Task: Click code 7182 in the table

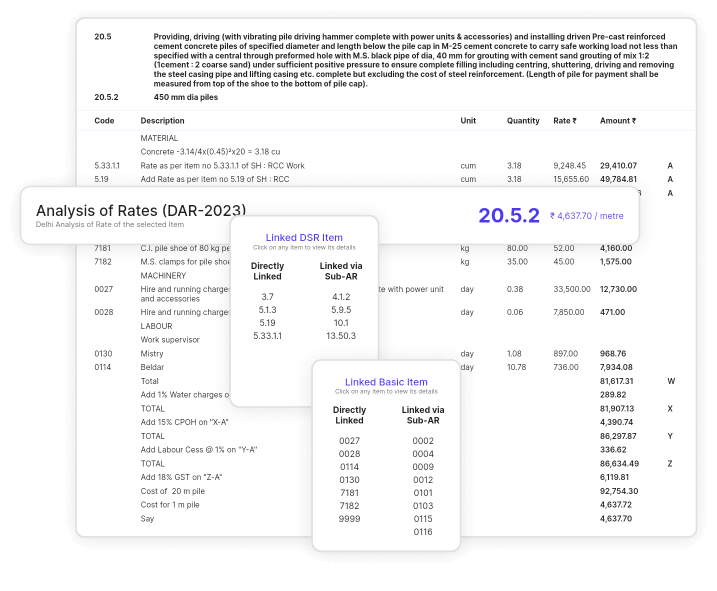Action: click(x=103, y=262)
